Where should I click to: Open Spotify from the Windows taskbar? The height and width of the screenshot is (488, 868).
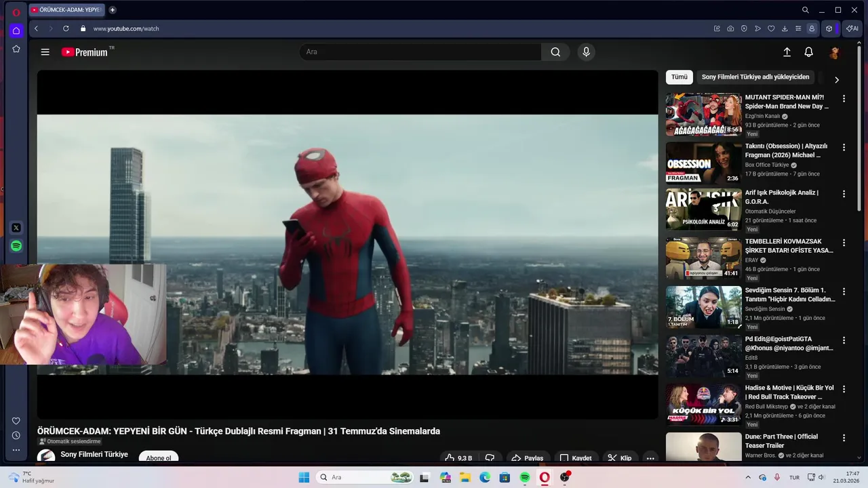tap(525, 477)
